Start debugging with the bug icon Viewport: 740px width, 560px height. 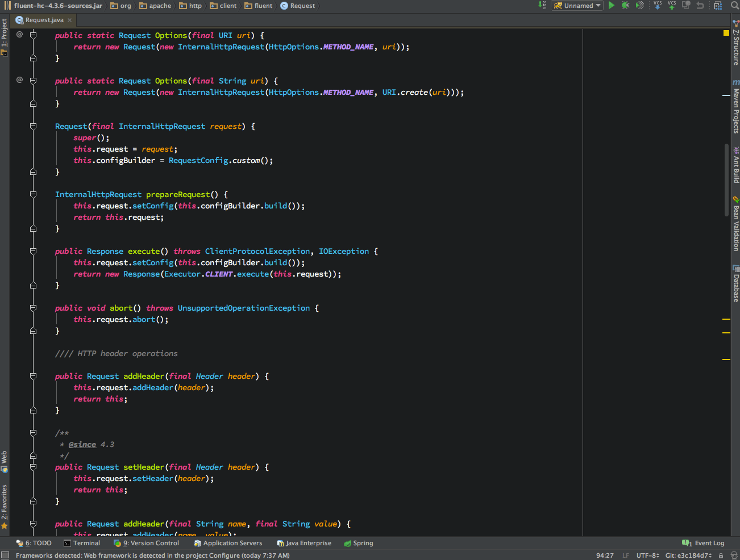point(625,5)
